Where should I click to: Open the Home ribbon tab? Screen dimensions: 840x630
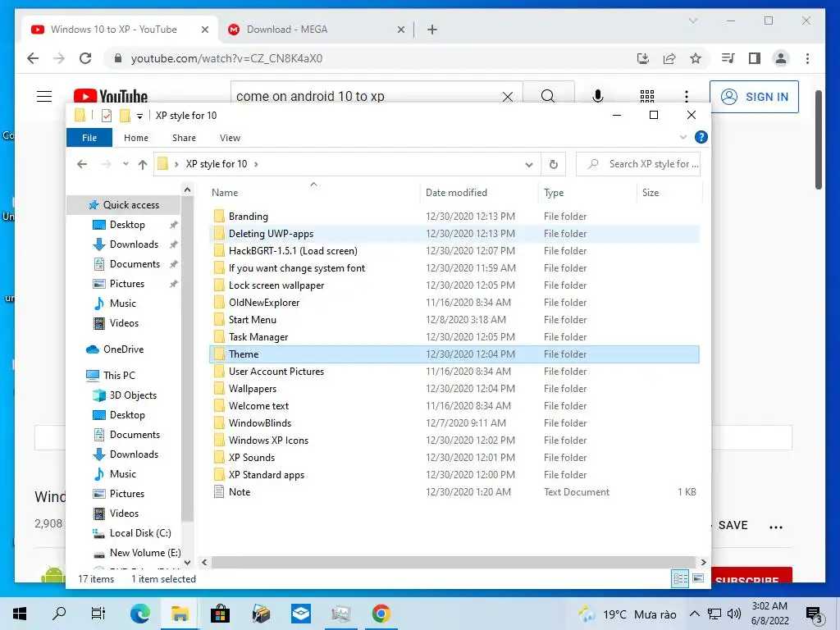(x=136, y=138)
